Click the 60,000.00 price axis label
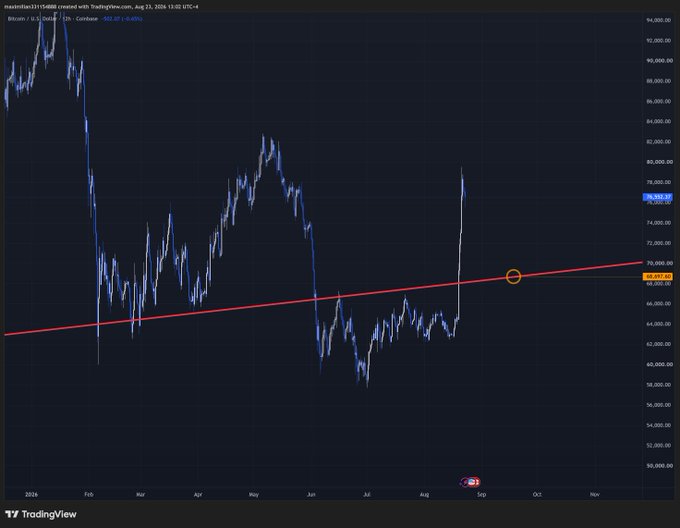680x528 pixels. [659, 365]
